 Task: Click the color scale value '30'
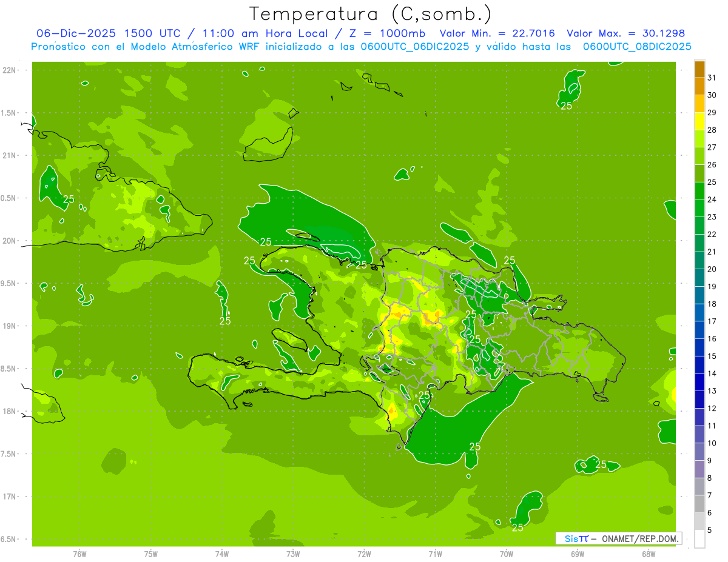point(712,95)
